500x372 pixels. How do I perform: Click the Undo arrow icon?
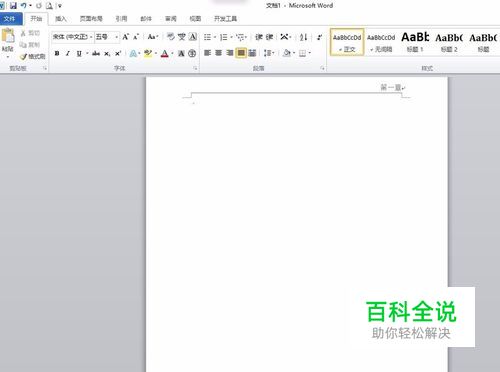(x=23, y=5)
